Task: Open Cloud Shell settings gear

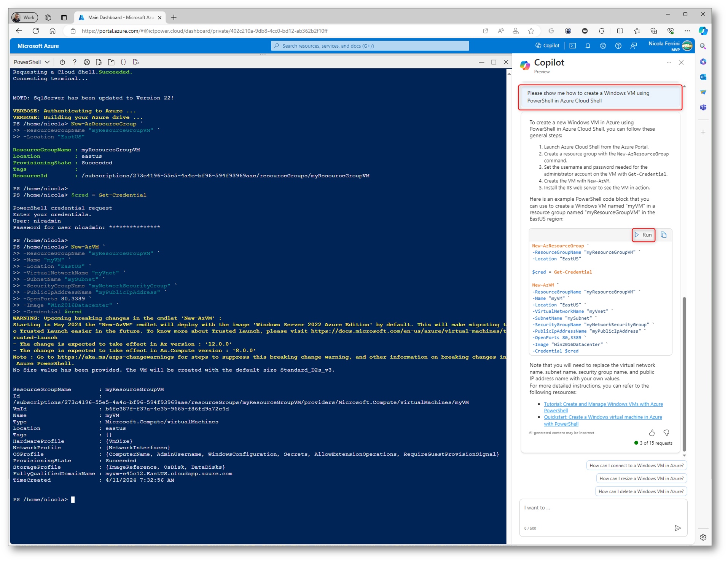Action: coord(87,62)
